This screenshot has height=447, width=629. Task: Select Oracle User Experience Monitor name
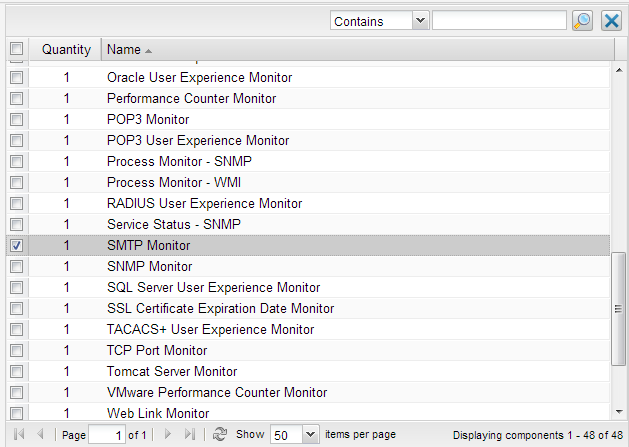(199, 77)
